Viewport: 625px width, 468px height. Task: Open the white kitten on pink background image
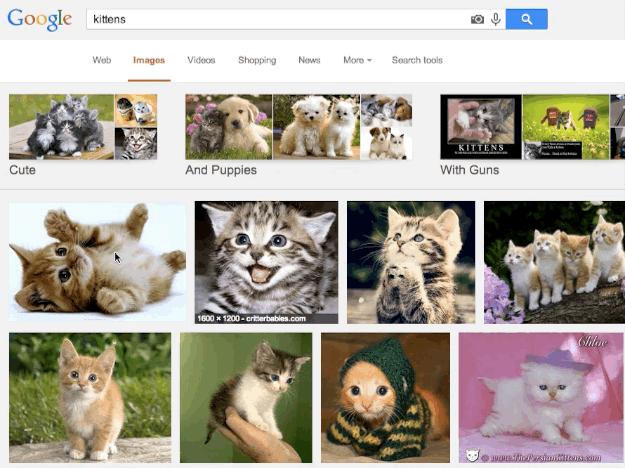[x=541, y=398]
